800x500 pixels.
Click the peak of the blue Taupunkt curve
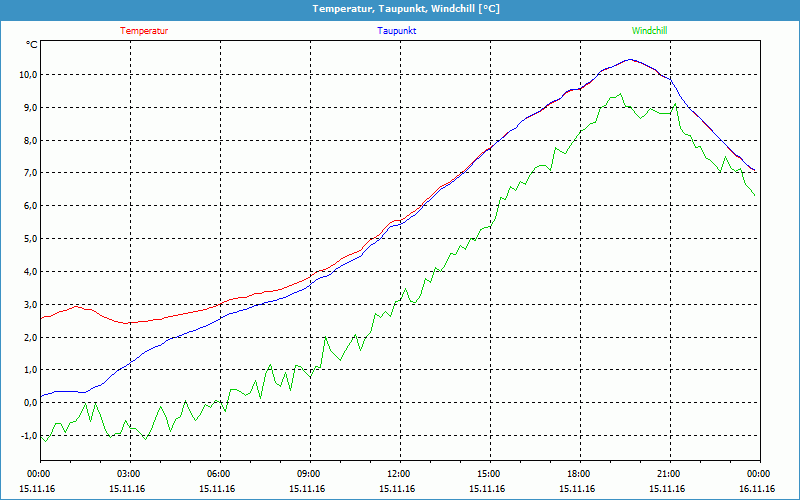point(629,60)
